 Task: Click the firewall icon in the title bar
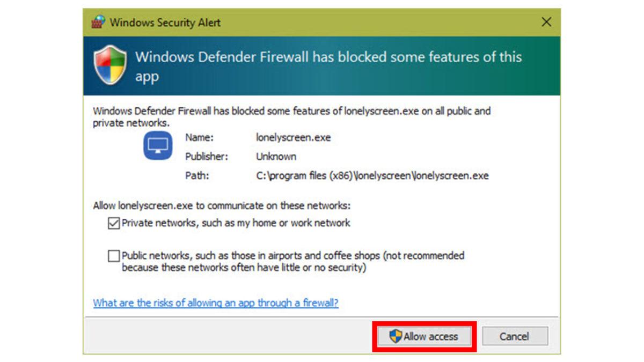coord(98,23)
